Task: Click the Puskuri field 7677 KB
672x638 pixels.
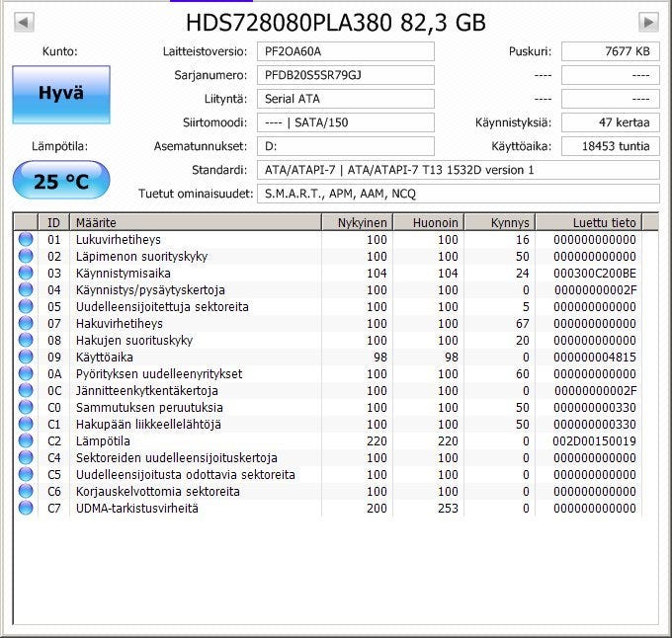Action: click(x=611, y=51)
